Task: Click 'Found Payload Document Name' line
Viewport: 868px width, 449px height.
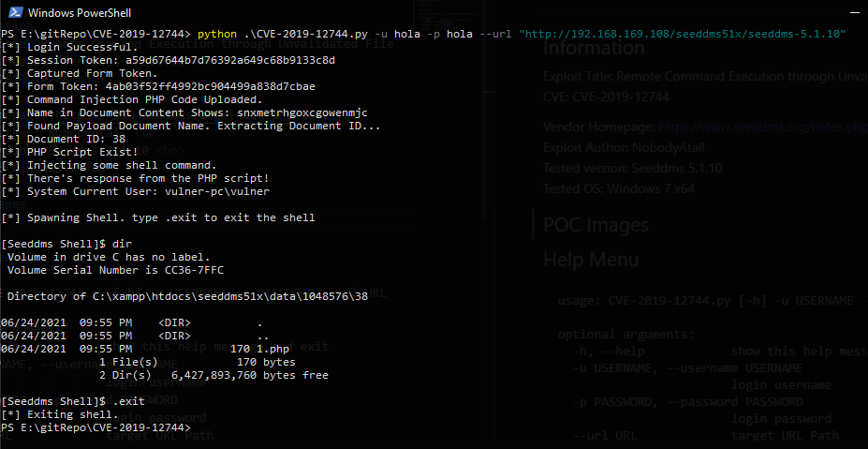Action: tap(191, 126)
